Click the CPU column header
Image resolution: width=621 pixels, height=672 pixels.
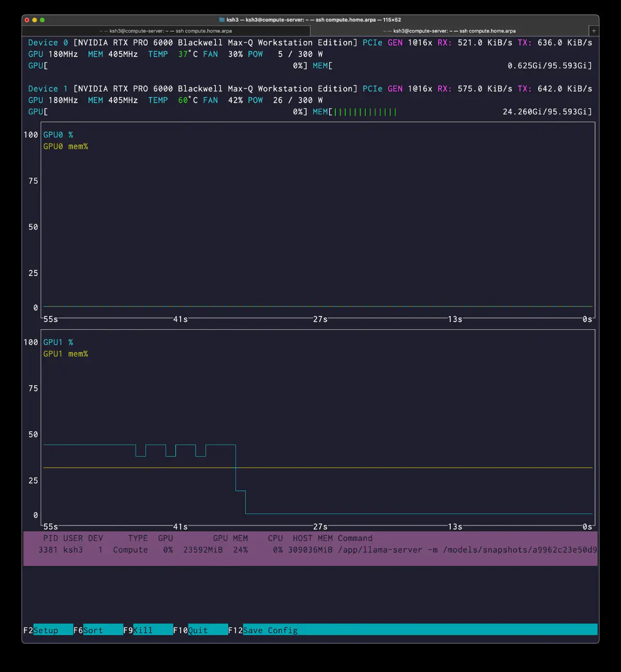point(275,538)
